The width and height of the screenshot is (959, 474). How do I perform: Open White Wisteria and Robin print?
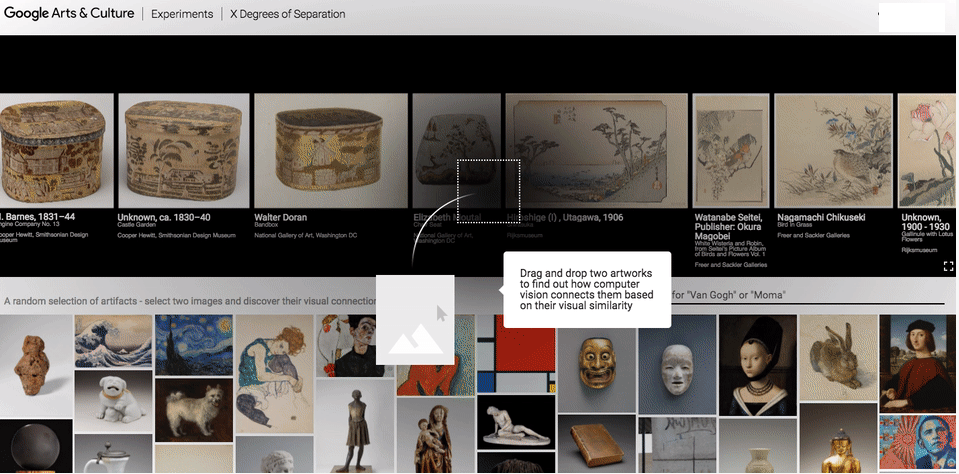(731, 150)
